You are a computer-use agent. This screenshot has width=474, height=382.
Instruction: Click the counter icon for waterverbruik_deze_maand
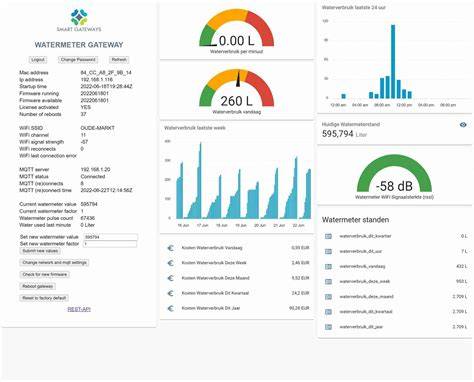click(328, 297)
